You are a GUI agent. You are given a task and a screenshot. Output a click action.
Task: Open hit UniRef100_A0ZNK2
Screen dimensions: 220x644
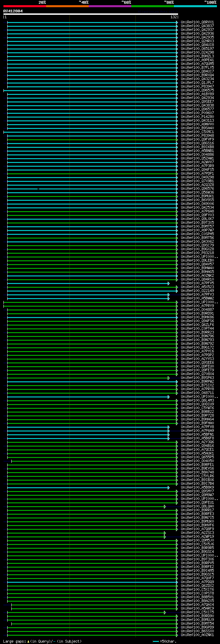pyautogui.click(x=197, y=275)
